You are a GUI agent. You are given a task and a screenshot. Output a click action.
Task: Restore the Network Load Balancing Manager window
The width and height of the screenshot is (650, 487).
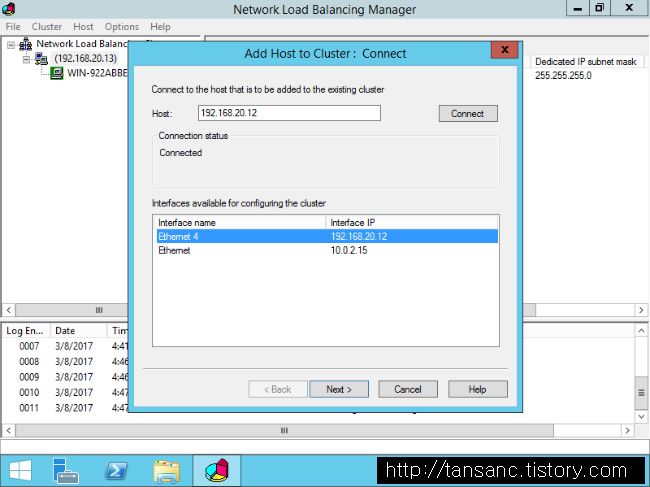pyautogui.click(x=599, y=8)
